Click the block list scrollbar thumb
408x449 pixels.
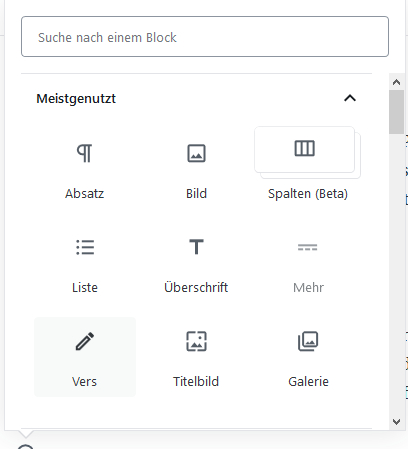coord(396,112)
